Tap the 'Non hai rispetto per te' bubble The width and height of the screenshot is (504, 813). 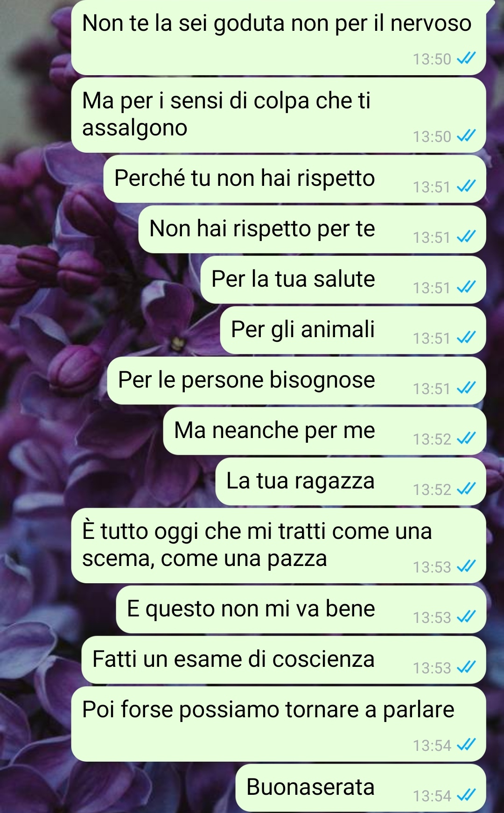[312, 229]
